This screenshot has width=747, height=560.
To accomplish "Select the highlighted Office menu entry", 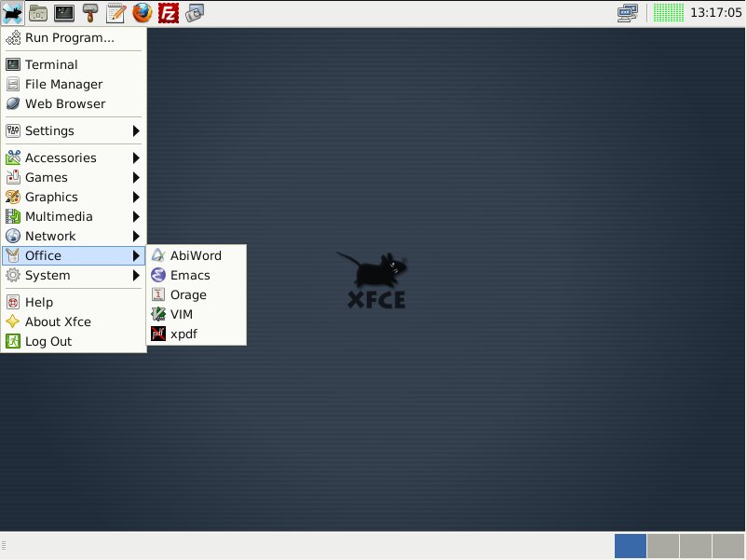I will (x=74, y=255).
